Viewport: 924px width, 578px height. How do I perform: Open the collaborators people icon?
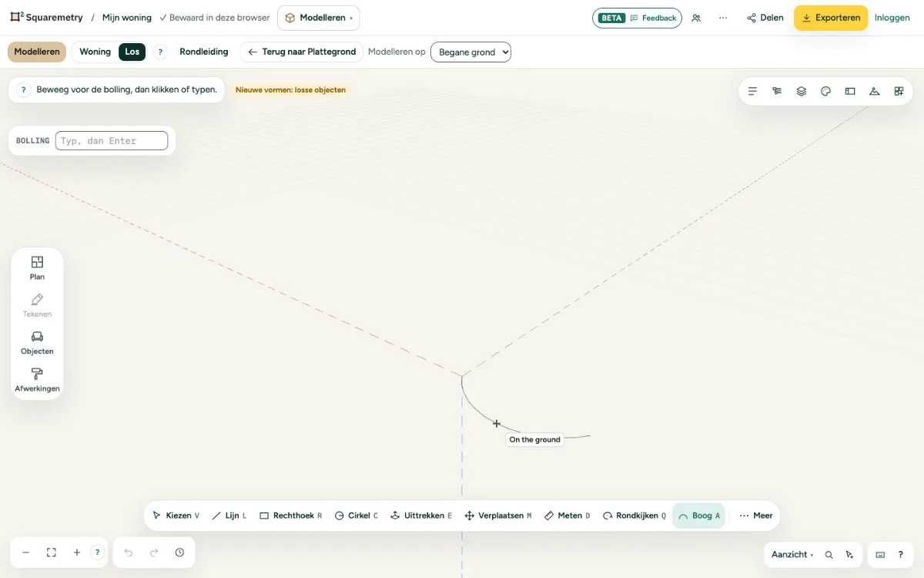coord(696,18)
